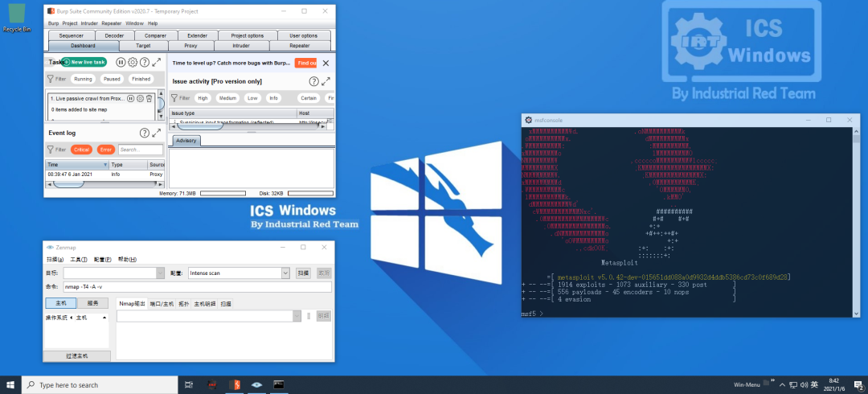
Task: Toggle the Error filter in Event log
Action: coord(106,150)
